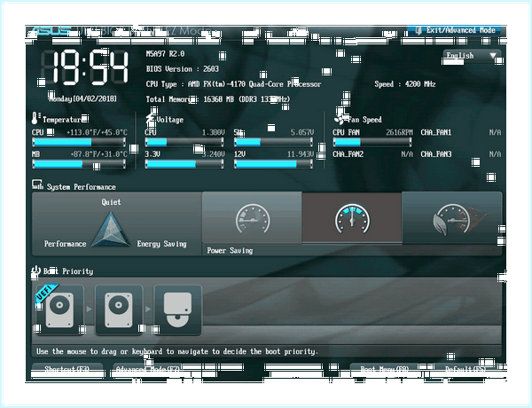
Task: Click the 3.3V voltage bar
Action: point(184,164)
